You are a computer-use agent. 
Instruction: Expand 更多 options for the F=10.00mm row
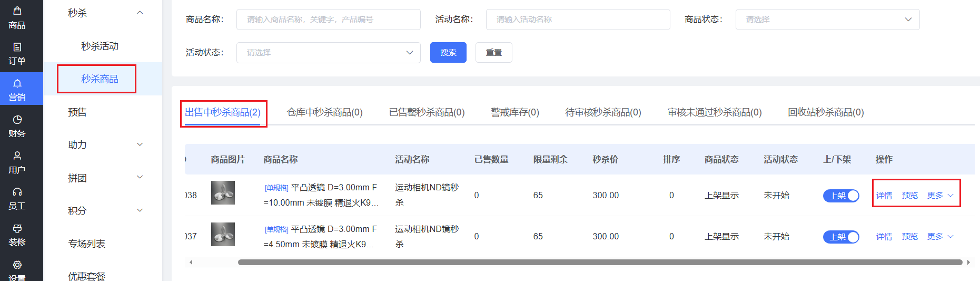(941, 196)
